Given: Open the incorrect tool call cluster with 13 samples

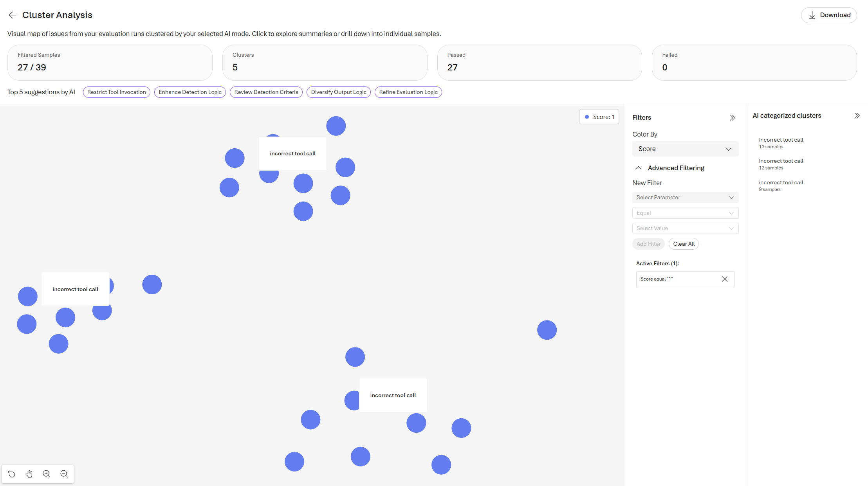Looking at the screenshot, I should tap(781, 143).
